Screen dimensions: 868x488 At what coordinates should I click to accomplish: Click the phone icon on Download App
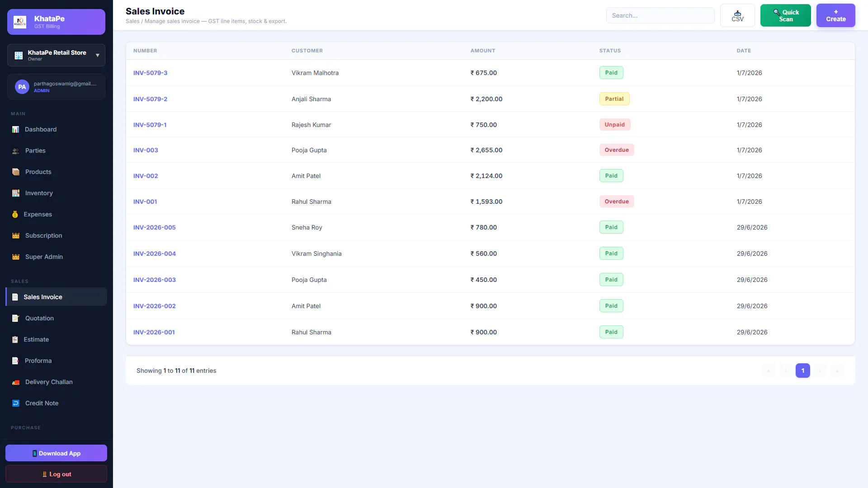click(x=34, y=453)
